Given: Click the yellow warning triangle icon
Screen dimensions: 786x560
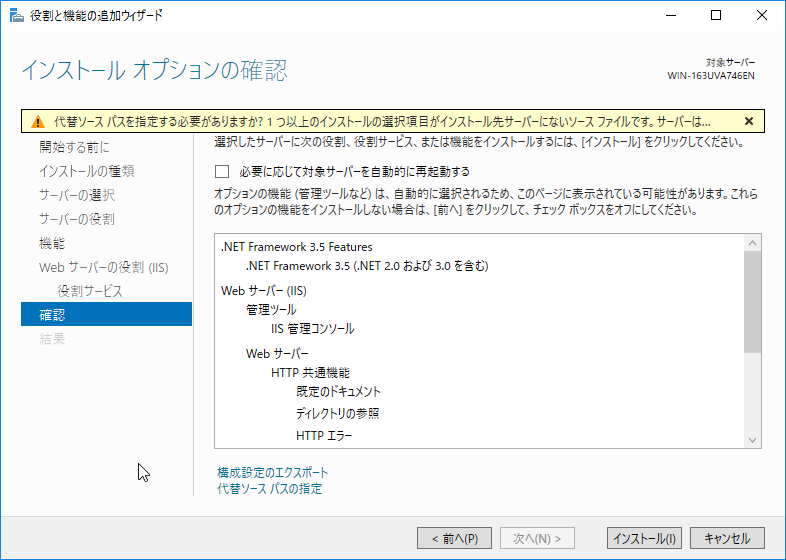Looking at the screenshot, I should coord(37,121).
